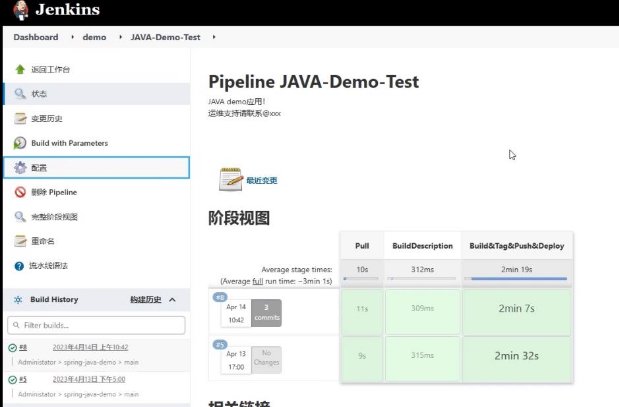Expand the arrow after Dashboard breadcrumb

coord(72,37)
